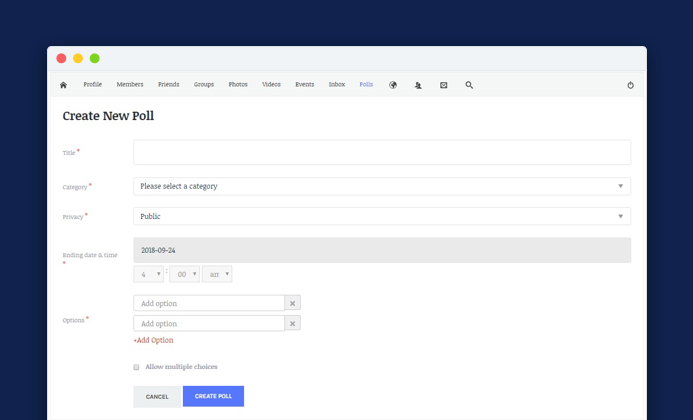Open the Privacy dropdown set to Public
The width and height of the screenshot is (693, 420).
382,216
